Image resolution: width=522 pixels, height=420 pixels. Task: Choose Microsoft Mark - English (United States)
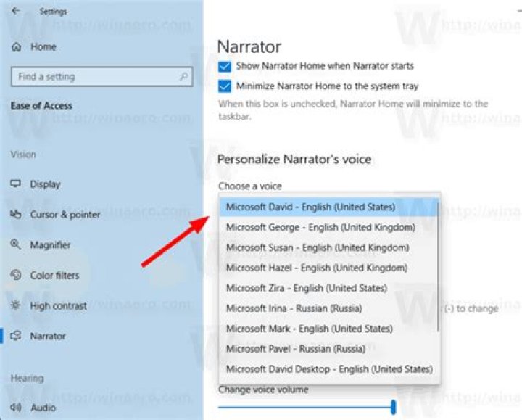[x=329, y=329]
